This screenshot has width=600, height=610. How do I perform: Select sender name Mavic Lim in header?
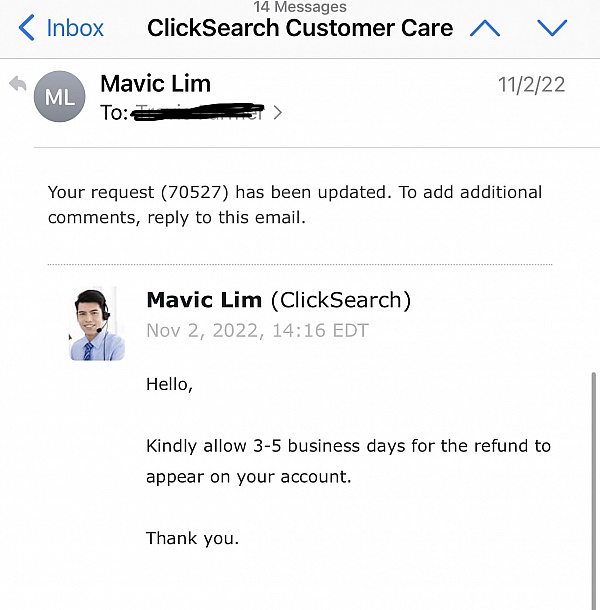point(156,84)
